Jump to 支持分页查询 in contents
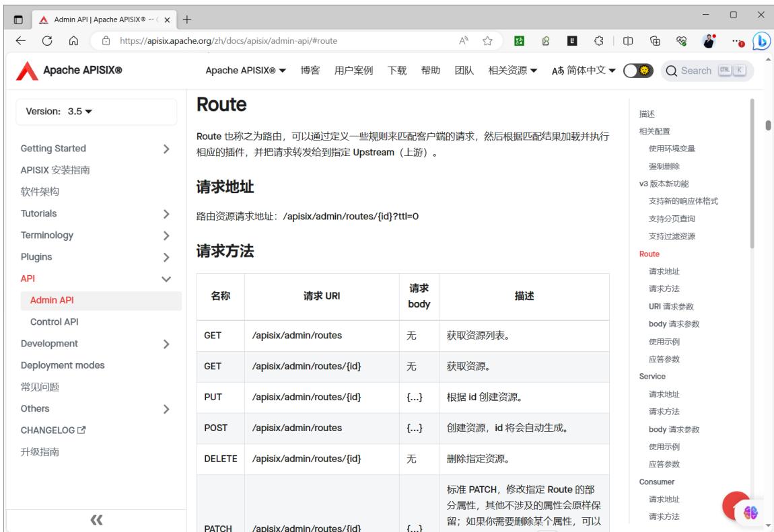Screen dimensions: 774x532 tap(672, 219)
